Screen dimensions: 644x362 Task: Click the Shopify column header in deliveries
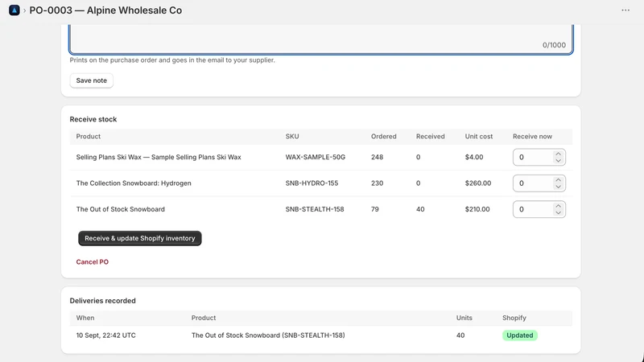tap(514, 318)
